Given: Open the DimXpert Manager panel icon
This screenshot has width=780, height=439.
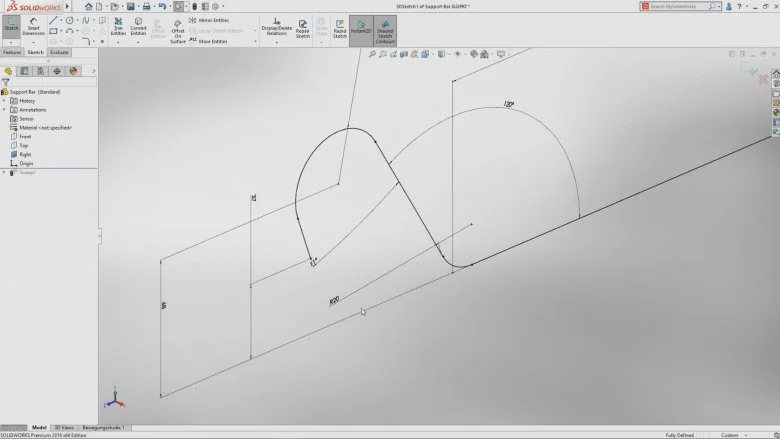Looking at the screenshot, I should [x=56, y=71].
